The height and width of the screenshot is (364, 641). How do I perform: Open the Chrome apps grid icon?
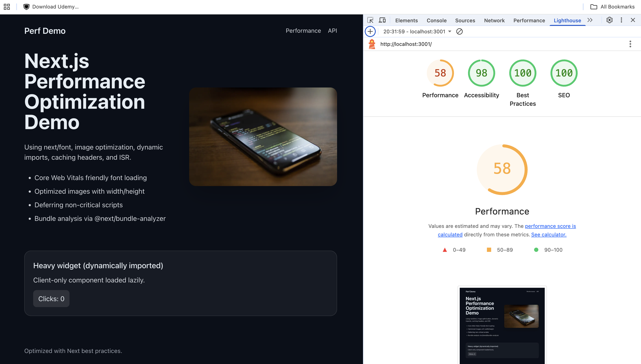7,7
